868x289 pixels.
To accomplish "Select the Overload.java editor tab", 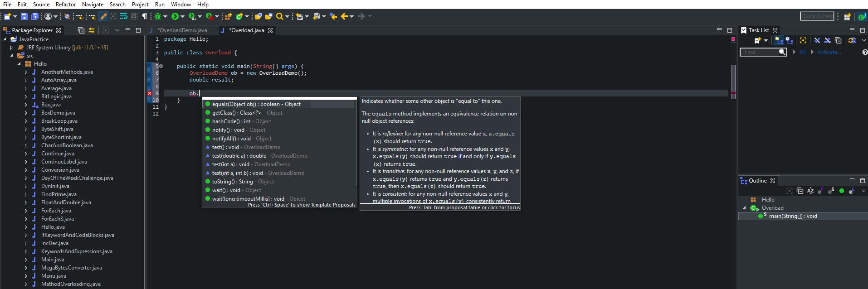I will click(x=246, y=30).
